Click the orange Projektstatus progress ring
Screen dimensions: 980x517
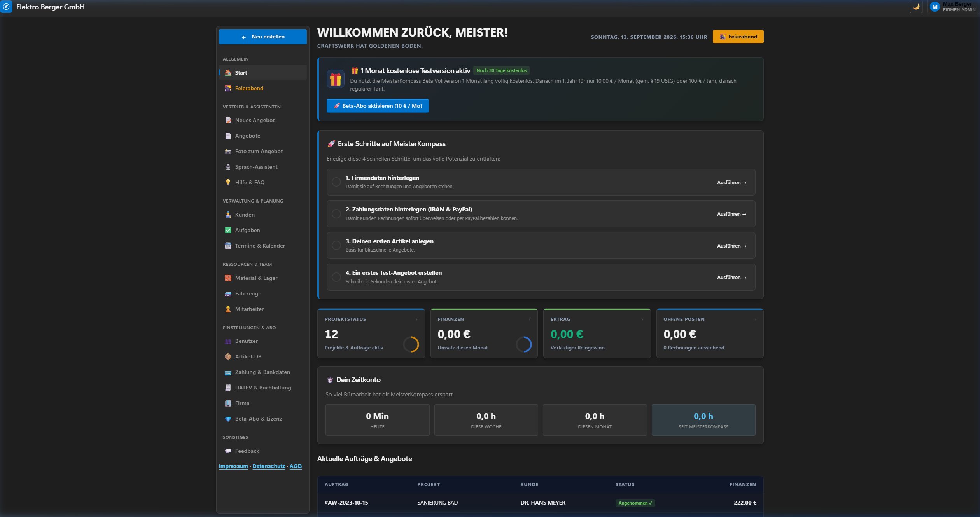[411, 344]
